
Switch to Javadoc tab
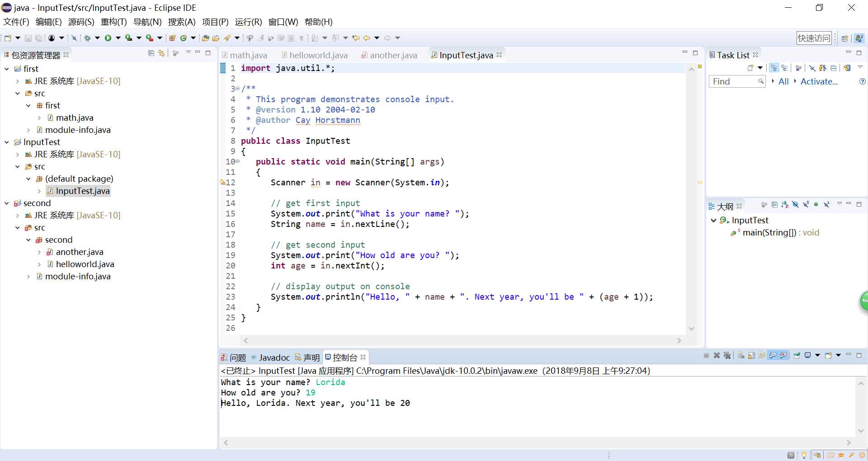pos(270,358)
